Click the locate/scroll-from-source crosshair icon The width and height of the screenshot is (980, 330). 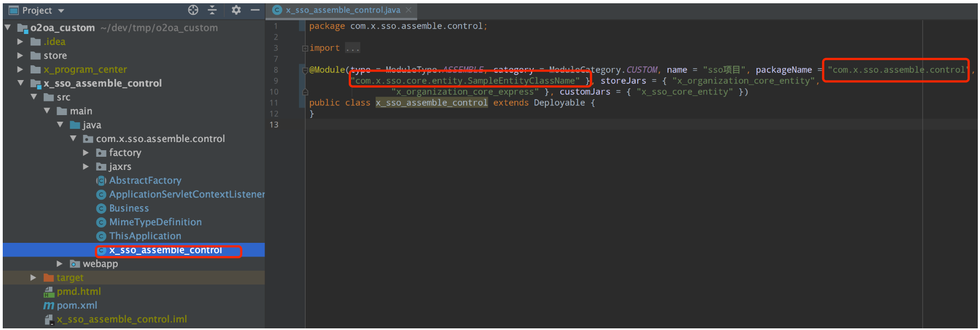coord(193,10)
